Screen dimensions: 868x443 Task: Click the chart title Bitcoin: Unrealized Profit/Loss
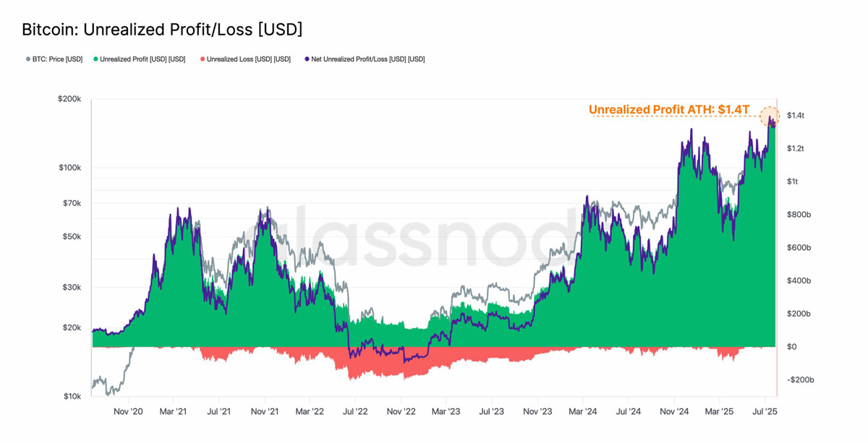pos(162,30)
